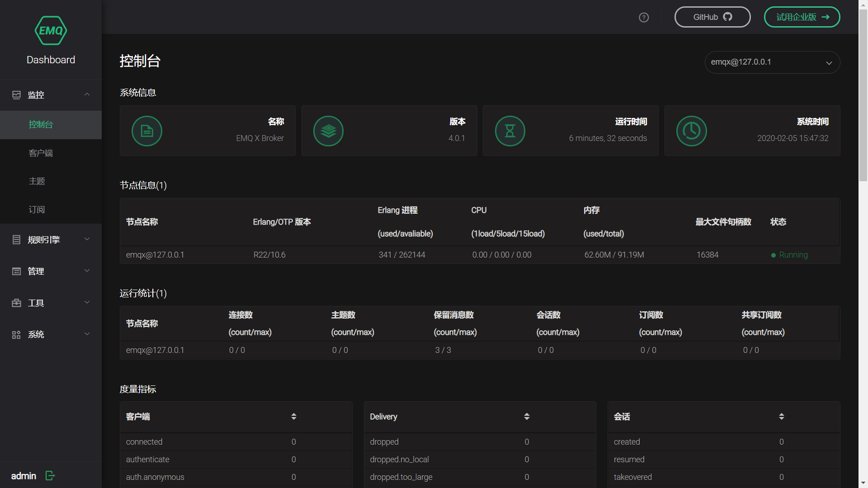Toggle sorting on the Delivery metrics column
The image size is (868, 488).
pos(527,416)
